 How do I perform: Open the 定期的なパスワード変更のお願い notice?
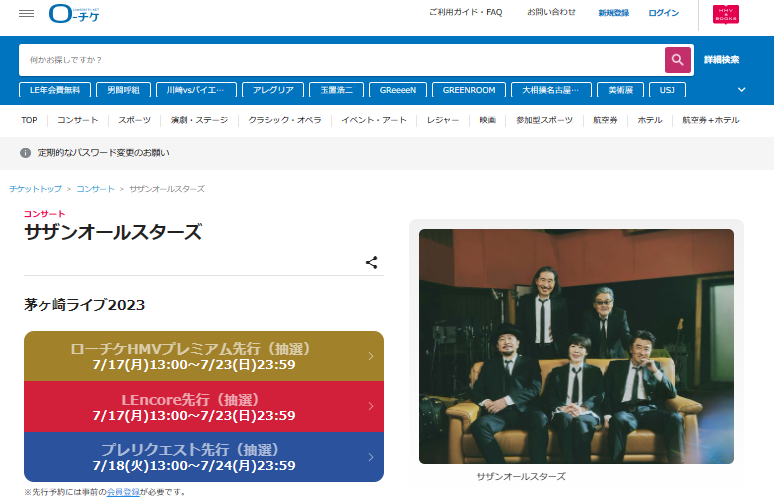tap(104, 153)
